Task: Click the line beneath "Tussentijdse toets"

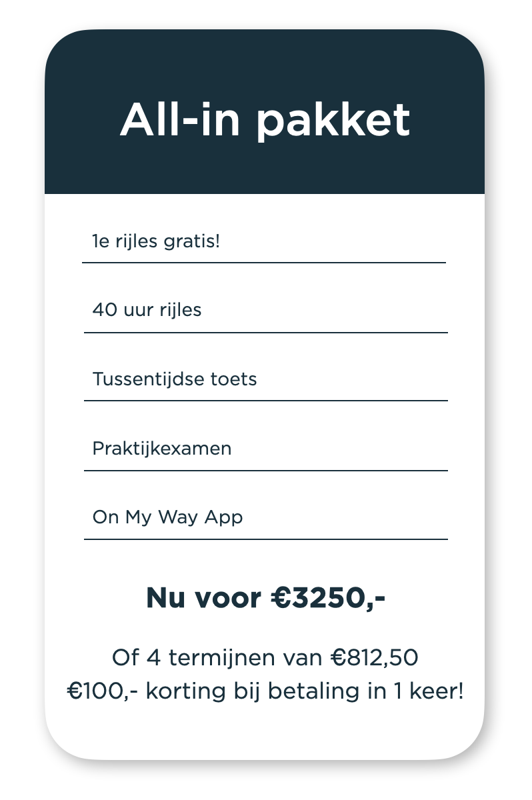Action: (x=265, y=401)
